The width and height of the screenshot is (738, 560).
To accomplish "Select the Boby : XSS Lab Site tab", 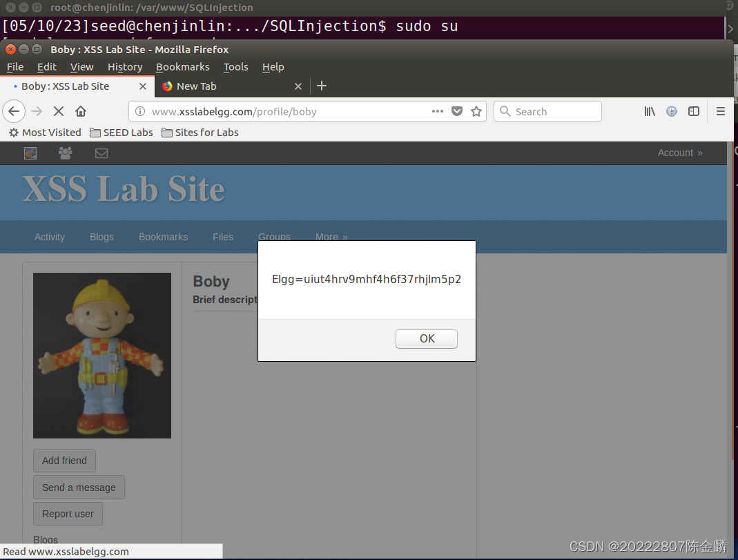I will click(77, 86).
